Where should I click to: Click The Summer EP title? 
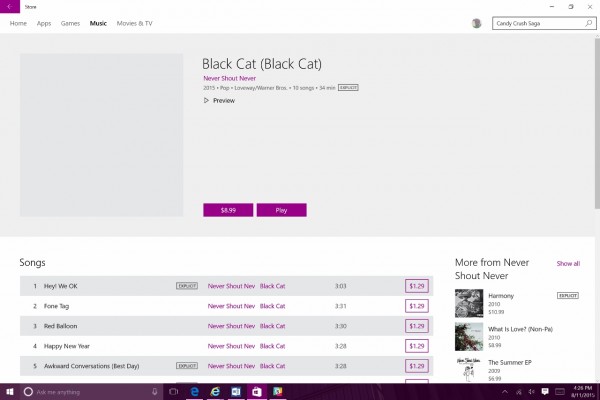[510, 362]
